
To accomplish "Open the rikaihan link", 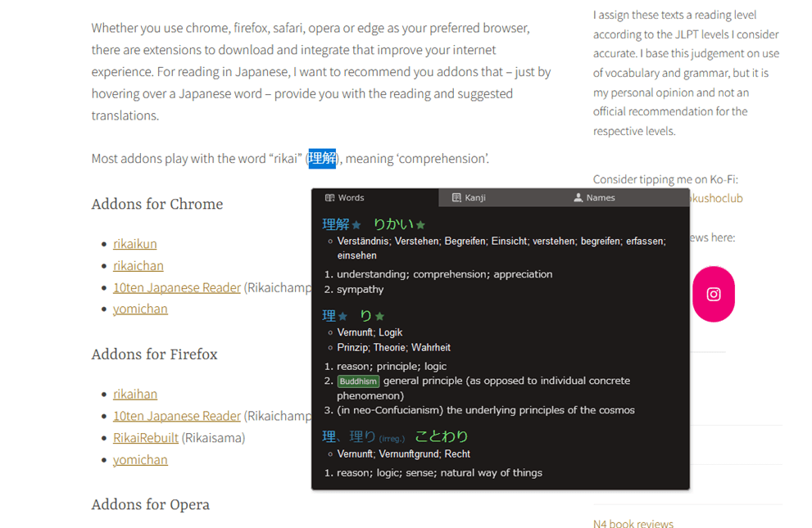I will tap(134, 394).
